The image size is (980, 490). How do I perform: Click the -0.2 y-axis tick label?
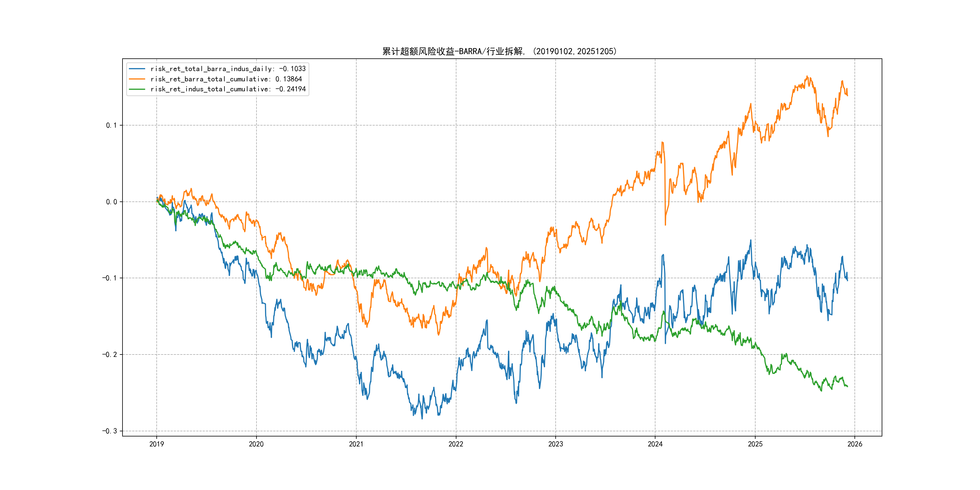pyautogui.click(x=109, y=354)
